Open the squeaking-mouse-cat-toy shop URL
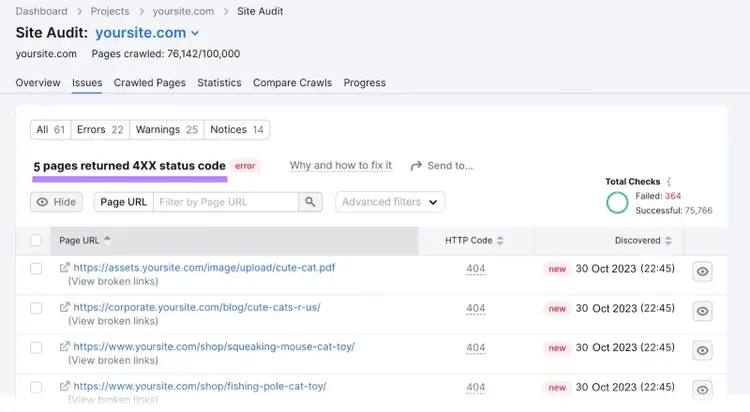This screenshot has height=412, width=750. click(214, 346)
